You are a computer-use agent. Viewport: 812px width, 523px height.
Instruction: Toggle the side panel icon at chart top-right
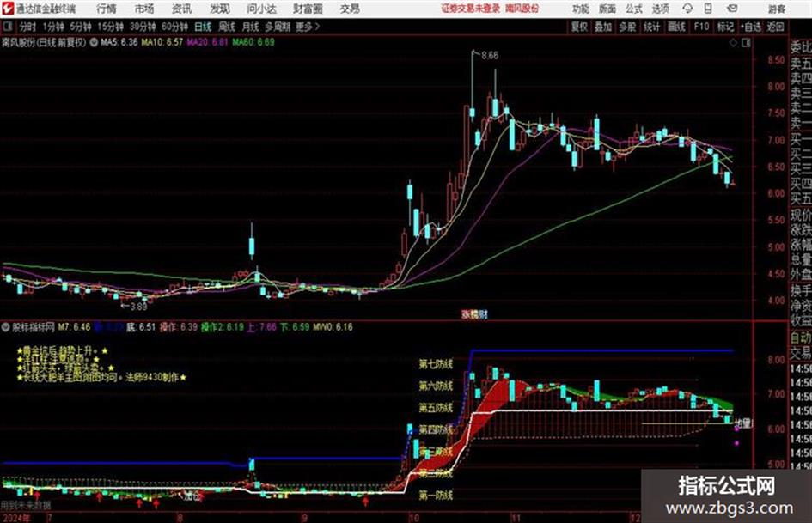(746, 43)
